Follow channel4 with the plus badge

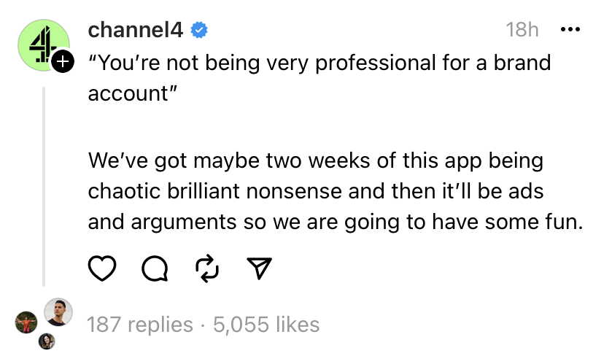(63, 63)
